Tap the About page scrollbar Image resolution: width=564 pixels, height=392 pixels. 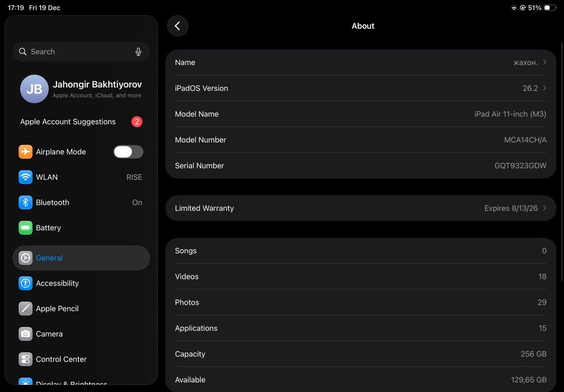pyautogui.click(x=562, y=162)
